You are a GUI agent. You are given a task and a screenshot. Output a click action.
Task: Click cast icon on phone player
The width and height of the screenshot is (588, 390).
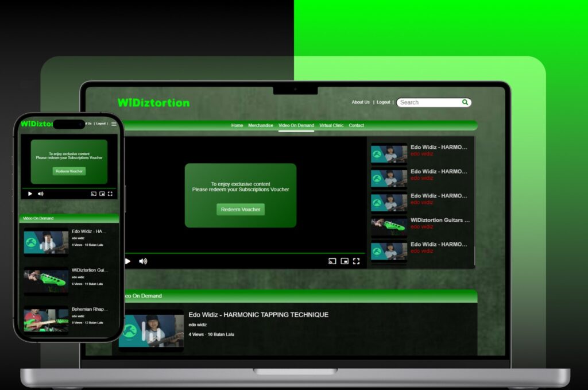point(94,194)
